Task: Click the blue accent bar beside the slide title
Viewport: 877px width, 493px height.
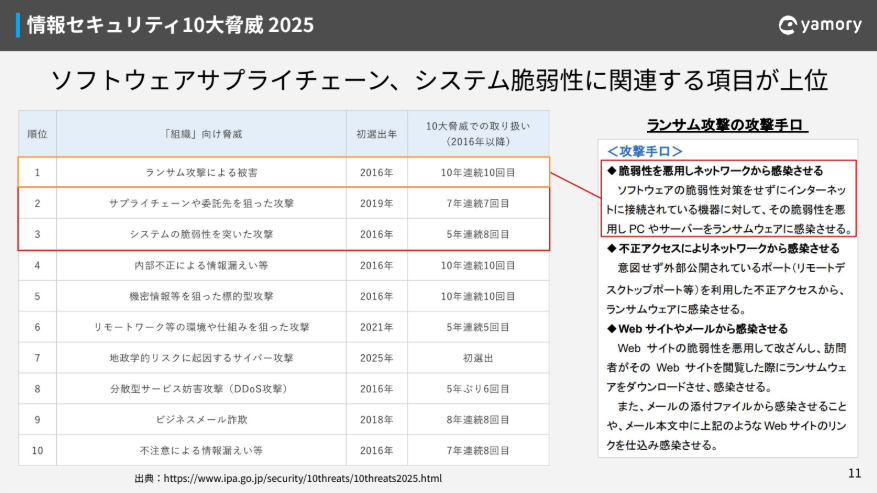Action: pos(19,25)
